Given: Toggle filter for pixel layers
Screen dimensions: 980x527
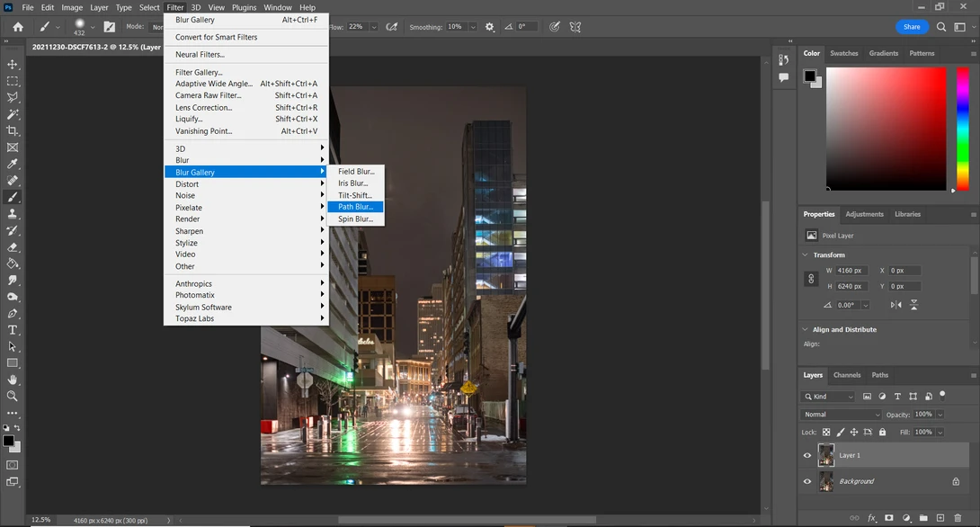Looking at the screenshot, I should coord(867,397).
